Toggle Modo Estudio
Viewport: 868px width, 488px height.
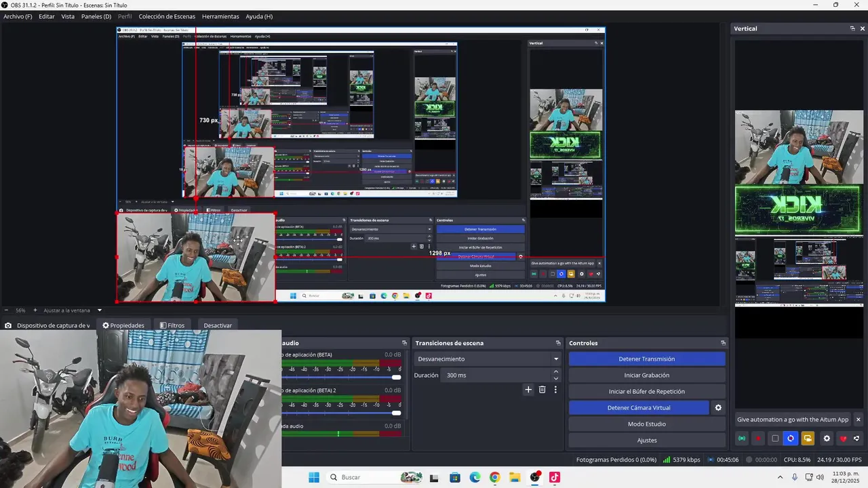647,424
